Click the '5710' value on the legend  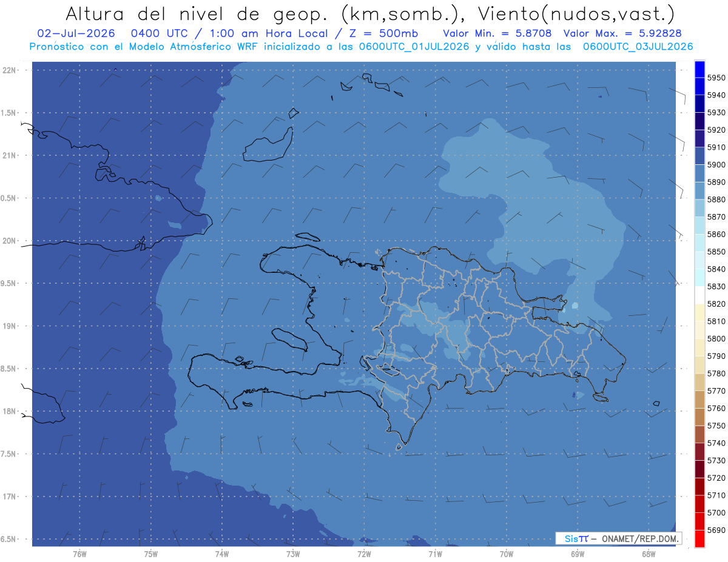coord(716,495)
